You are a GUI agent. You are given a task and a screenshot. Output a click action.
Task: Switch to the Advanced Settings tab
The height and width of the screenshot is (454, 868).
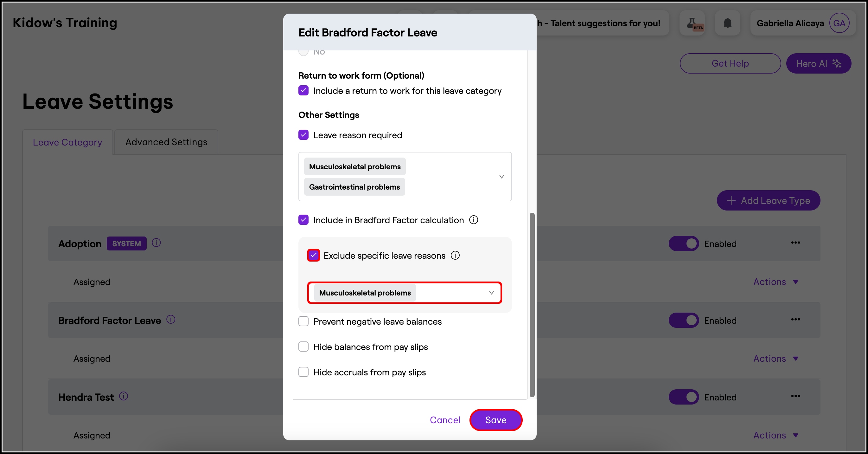point(166,142)
